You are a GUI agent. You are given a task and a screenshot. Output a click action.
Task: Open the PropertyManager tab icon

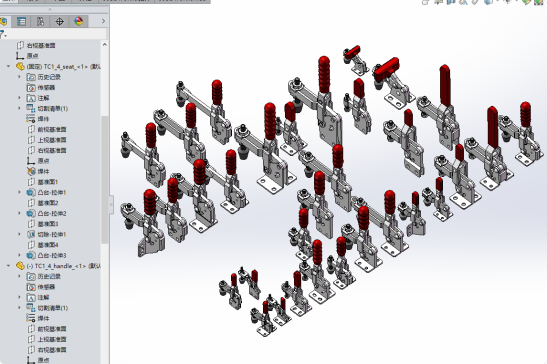coord(21,22)
